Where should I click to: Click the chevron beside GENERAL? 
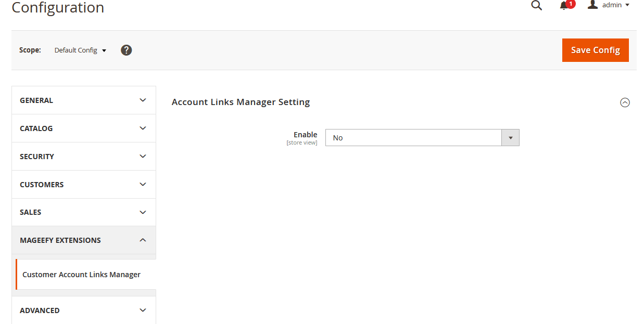[143, 100]
